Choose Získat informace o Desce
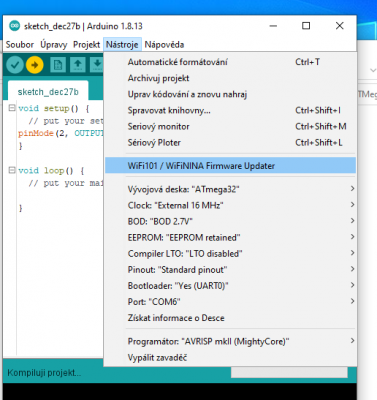 click(x=230, y=318)
